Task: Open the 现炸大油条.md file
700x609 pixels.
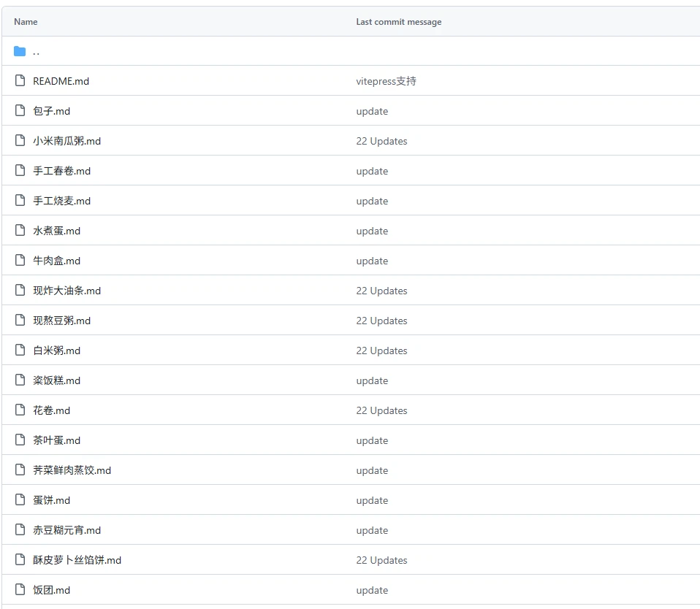Action: click(x=66, y=291)
